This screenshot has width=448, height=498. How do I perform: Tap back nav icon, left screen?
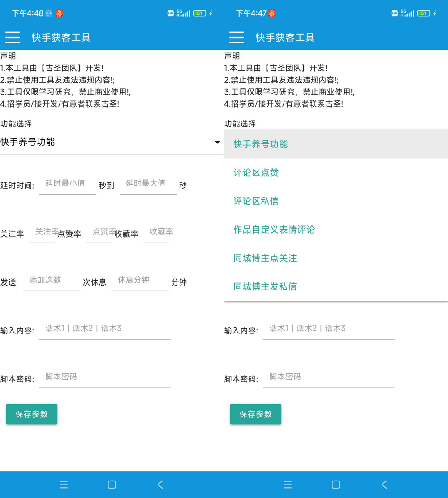(160, 485)
